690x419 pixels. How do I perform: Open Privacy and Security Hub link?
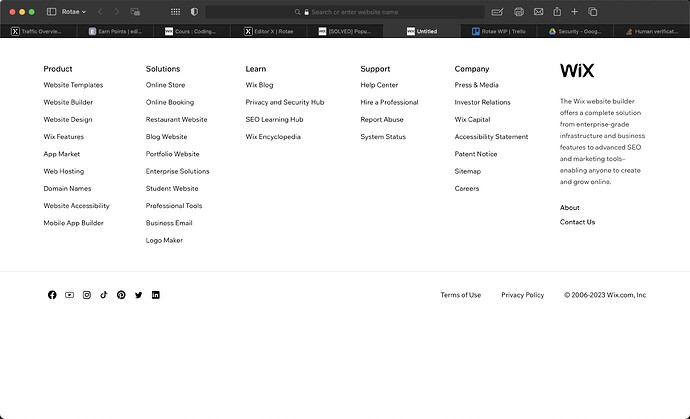pos(285,102)
